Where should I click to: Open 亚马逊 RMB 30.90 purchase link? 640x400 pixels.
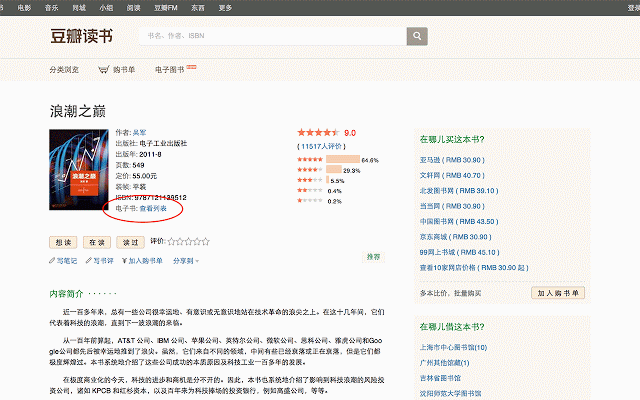tap(452, 160)
